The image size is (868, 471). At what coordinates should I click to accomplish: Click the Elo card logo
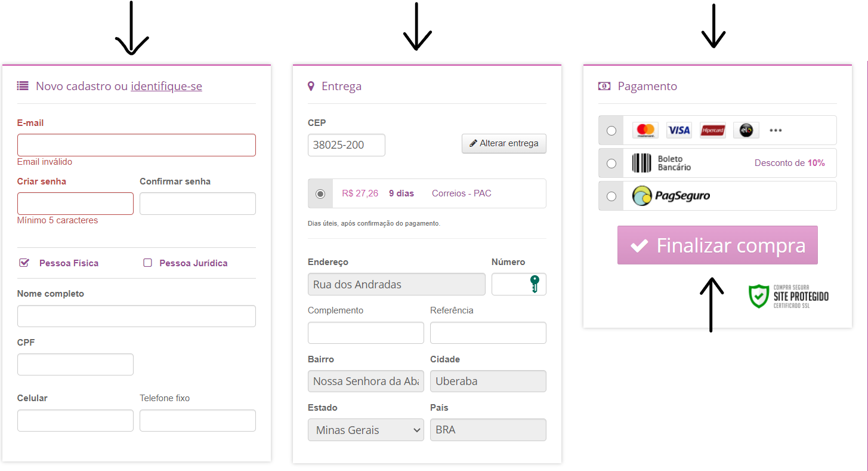(746, 130)
